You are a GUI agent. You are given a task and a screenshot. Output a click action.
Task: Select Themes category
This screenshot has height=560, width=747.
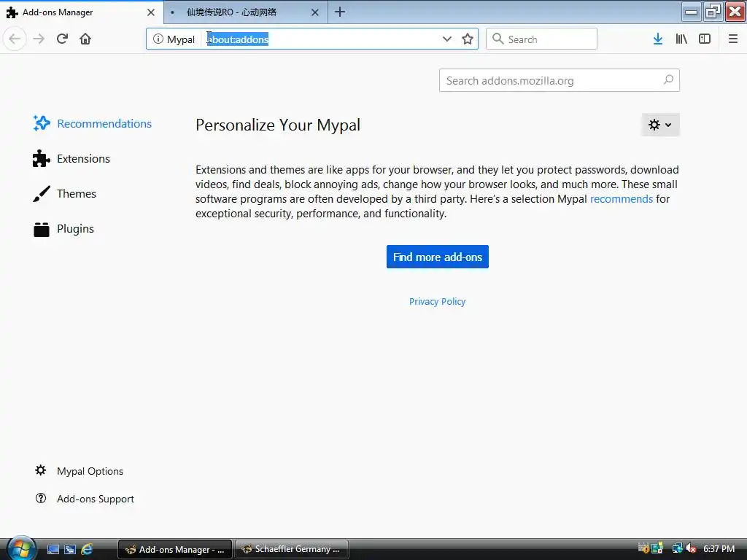click(64, 194)
